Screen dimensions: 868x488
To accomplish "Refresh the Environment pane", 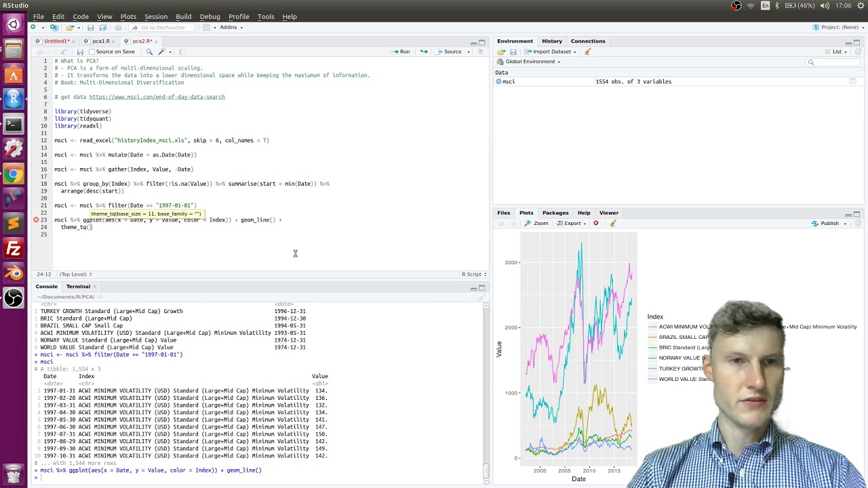I will [857, 52].
